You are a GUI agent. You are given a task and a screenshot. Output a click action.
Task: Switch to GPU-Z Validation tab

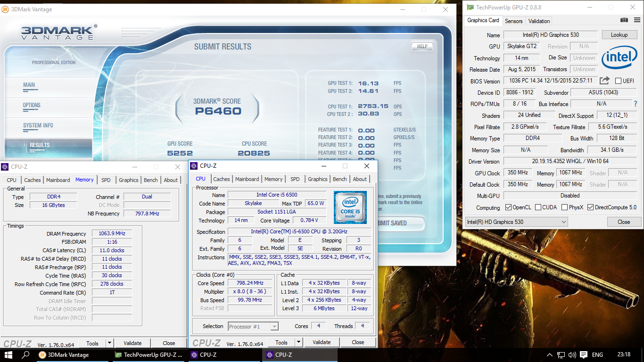tap(539, 21)
